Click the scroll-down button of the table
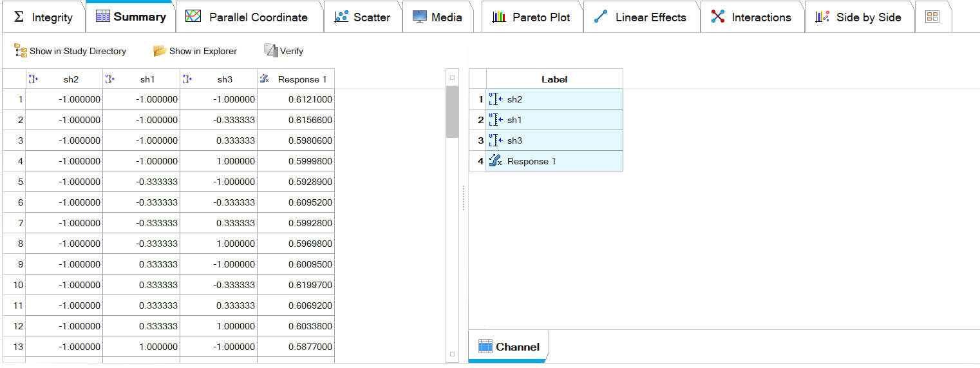 [452, 354]
